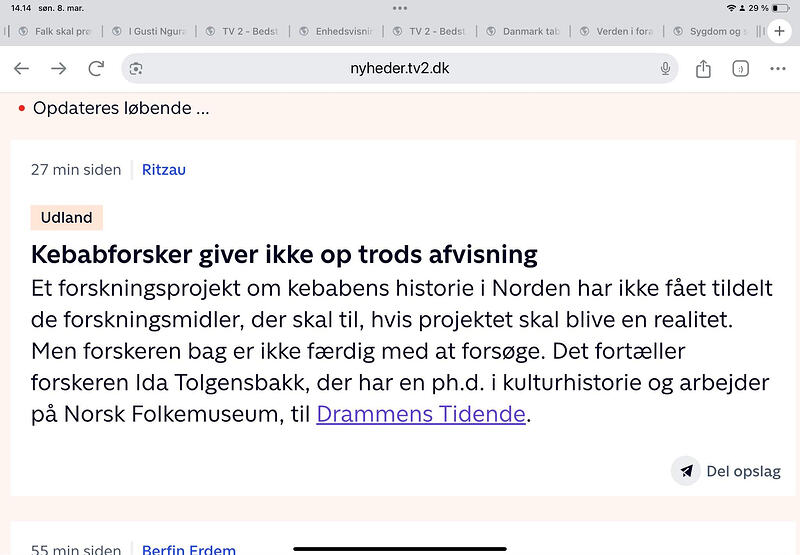
Task: Select the Danmark tab browser tab
Action: click(523, 31)
